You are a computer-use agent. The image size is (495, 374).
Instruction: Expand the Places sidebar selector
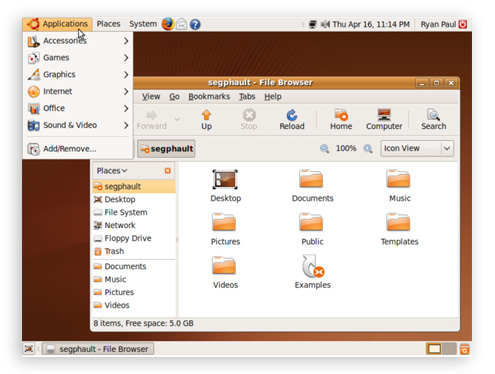[112, 171]
